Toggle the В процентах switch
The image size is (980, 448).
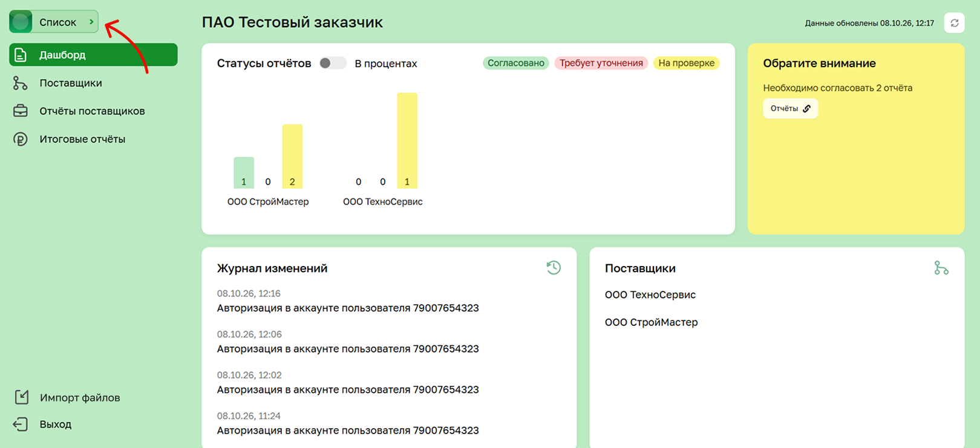[333, 63]
